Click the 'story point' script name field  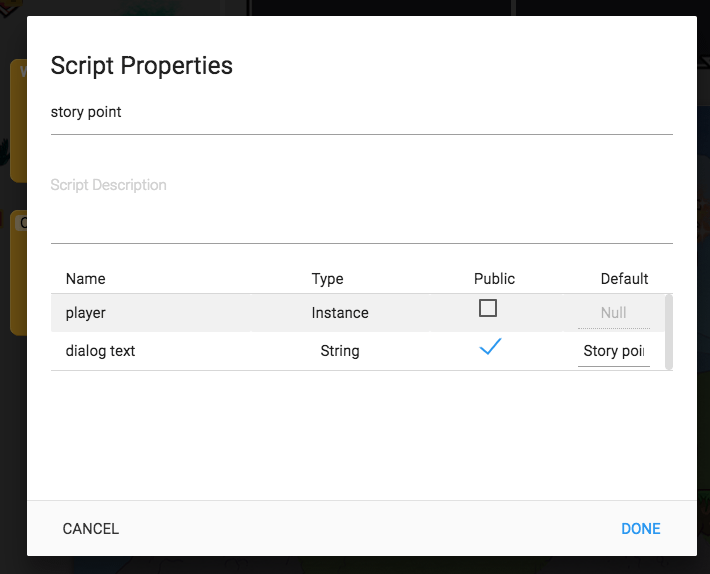361,113
